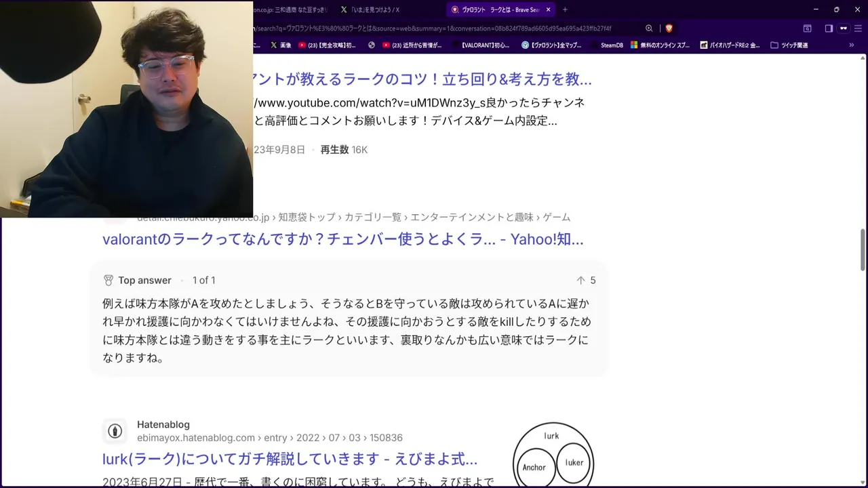868x488 pixels.
Task: Click the 再生数 16K view count
Action: 344,150
